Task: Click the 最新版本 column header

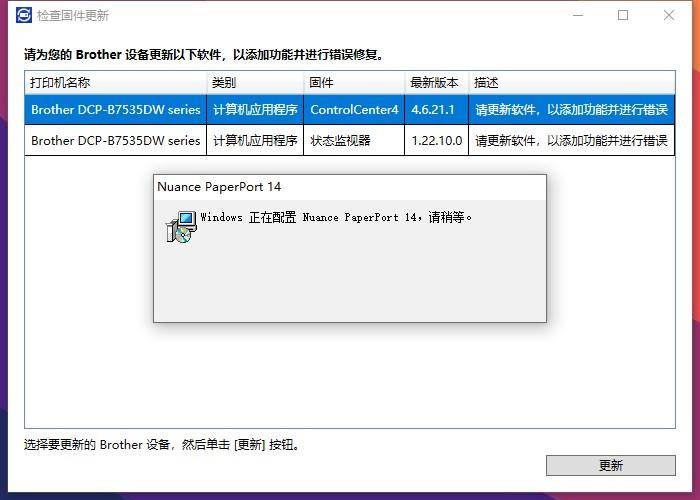Action: click(436, 83)
